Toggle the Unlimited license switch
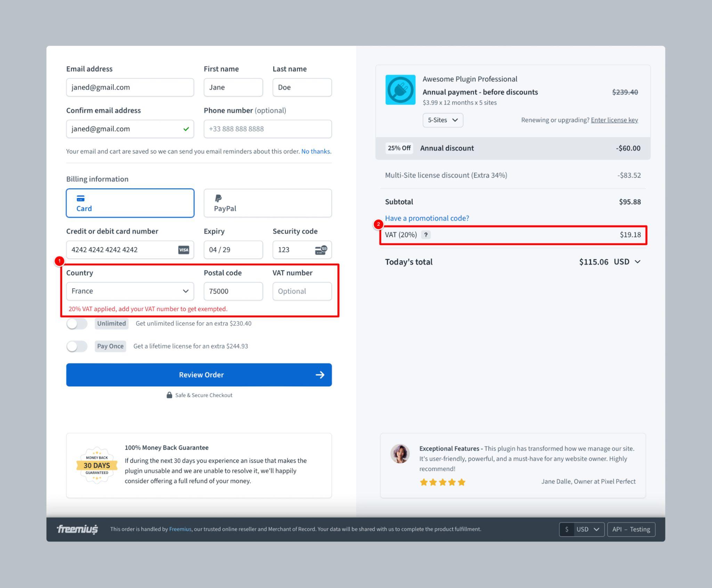Screen dimensions: 712x588 tap(77, 324)
